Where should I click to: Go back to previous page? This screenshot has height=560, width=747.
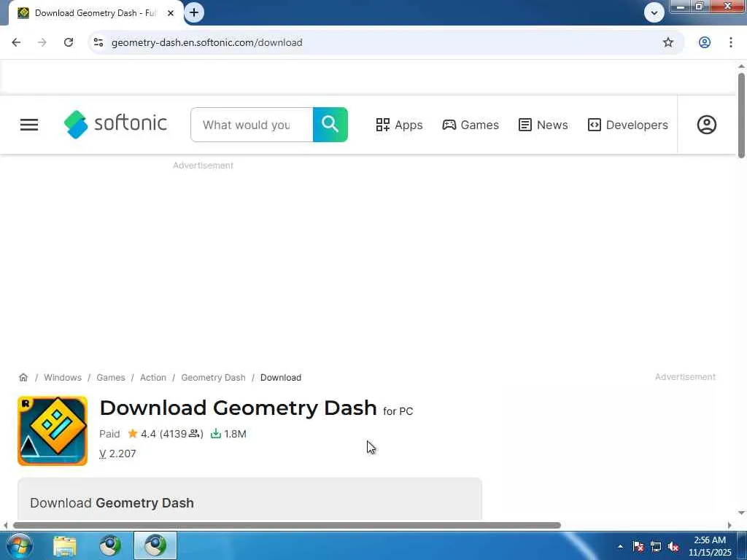point(16,42)
